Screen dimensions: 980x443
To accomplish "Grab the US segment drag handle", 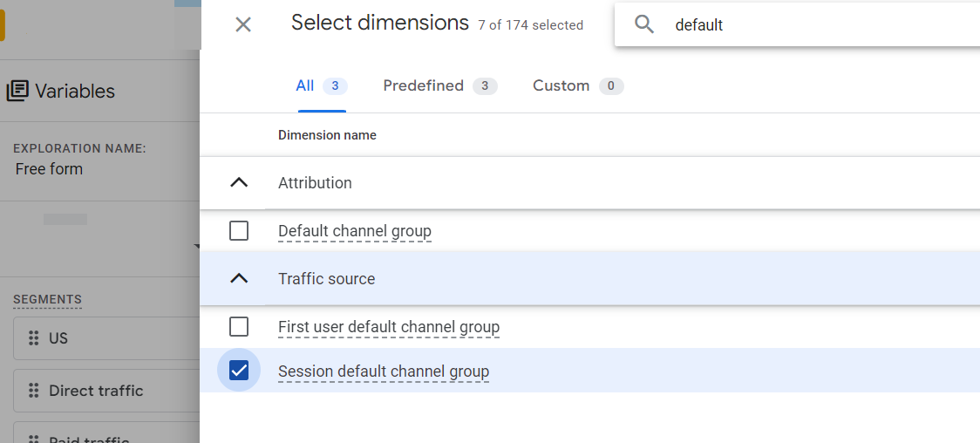I will coord(34,338).
